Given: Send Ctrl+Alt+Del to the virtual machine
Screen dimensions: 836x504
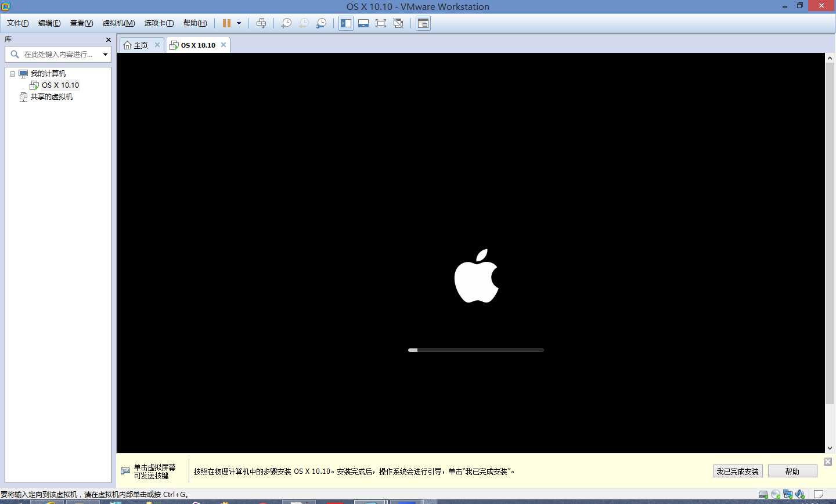Looking at the screenshot, I should tap(261, 23).
